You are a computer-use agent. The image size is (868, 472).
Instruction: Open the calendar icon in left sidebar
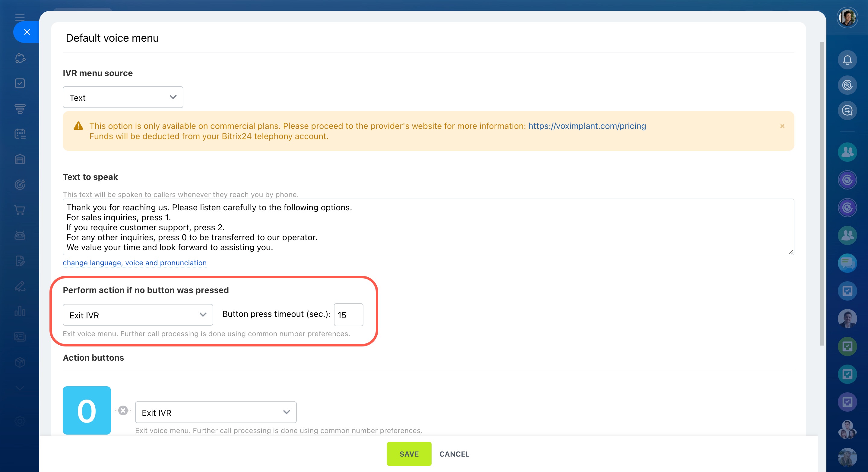pos(20,134)
